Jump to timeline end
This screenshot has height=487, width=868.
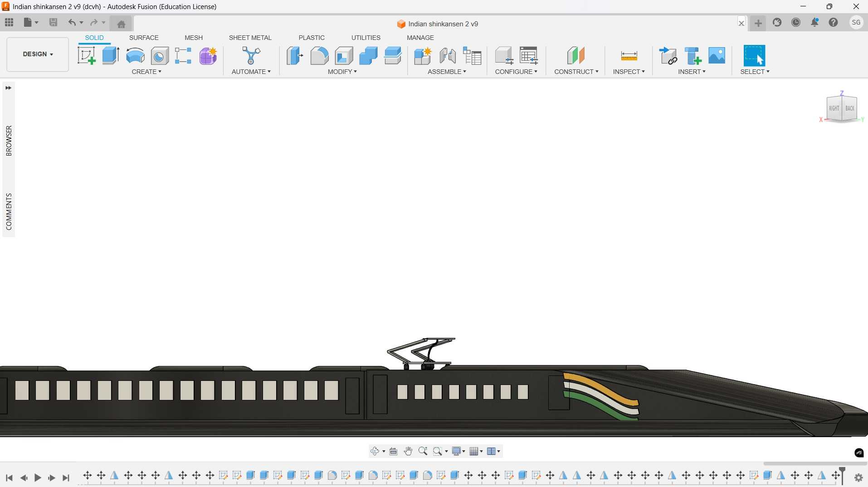click(66, 477)
